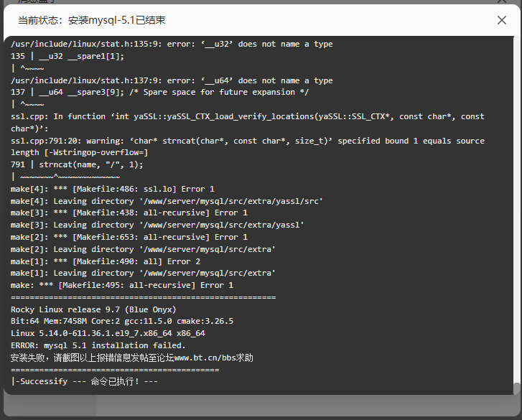Screen dimensions: 522x420
Task: Click the 'make[3]: *** [Makefile:438: all-recursive]' line
Action: (x=129, y=213)
